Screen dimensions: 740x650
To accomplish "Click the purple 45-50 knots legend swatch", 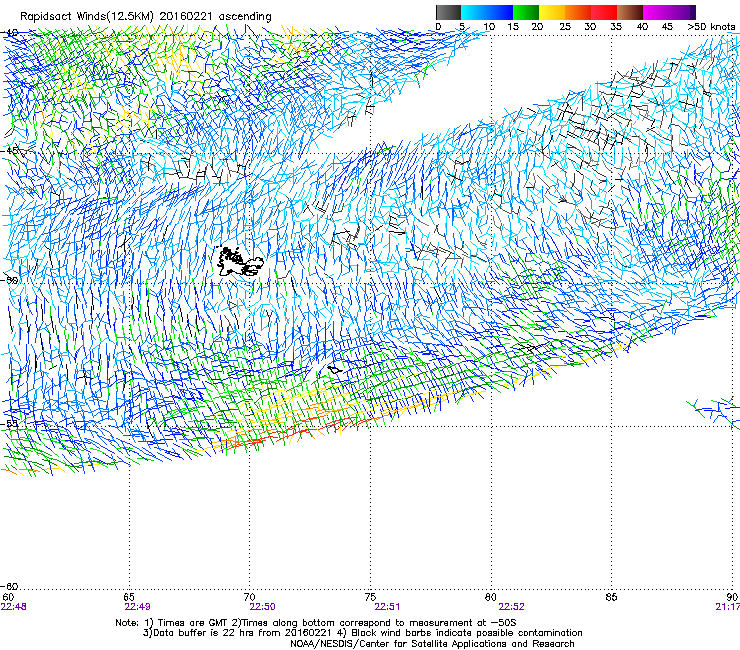I will pyautogui.click(x=682, y=12).
